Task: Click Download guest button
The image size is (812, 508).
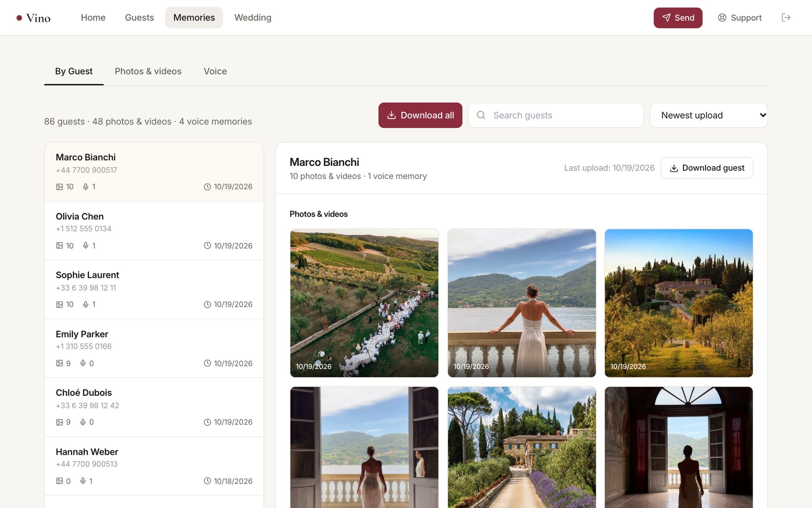Action: point(707,168)
